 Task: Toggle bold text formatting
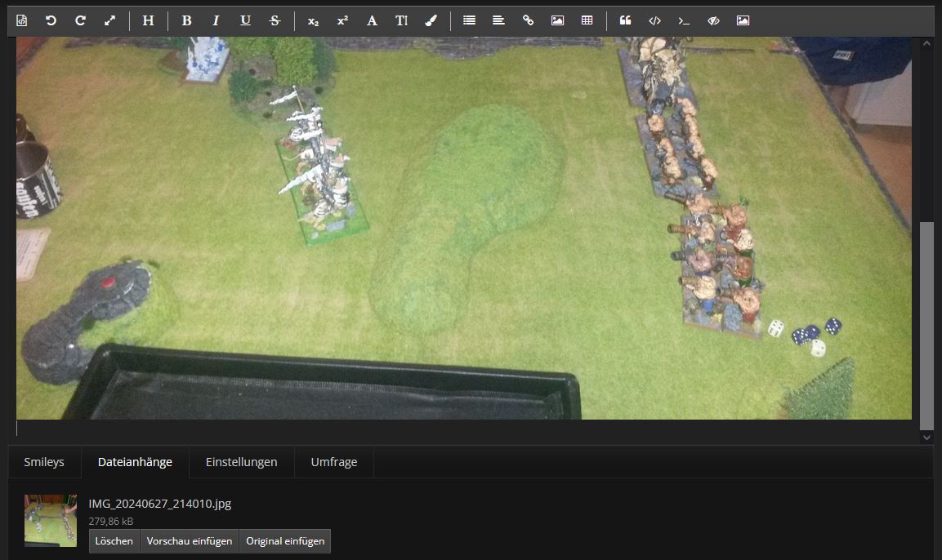[186, 20]
